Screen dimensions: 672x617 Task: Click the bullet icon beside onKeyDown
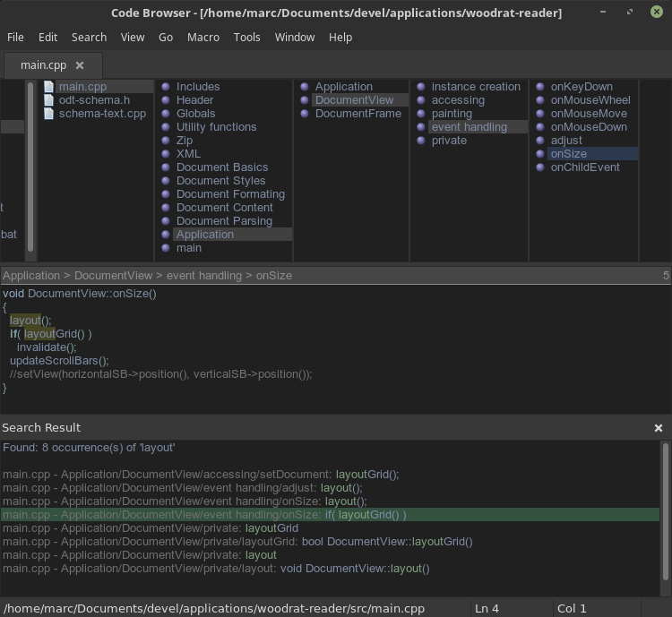pyautogui.click(x=540, y=87)
